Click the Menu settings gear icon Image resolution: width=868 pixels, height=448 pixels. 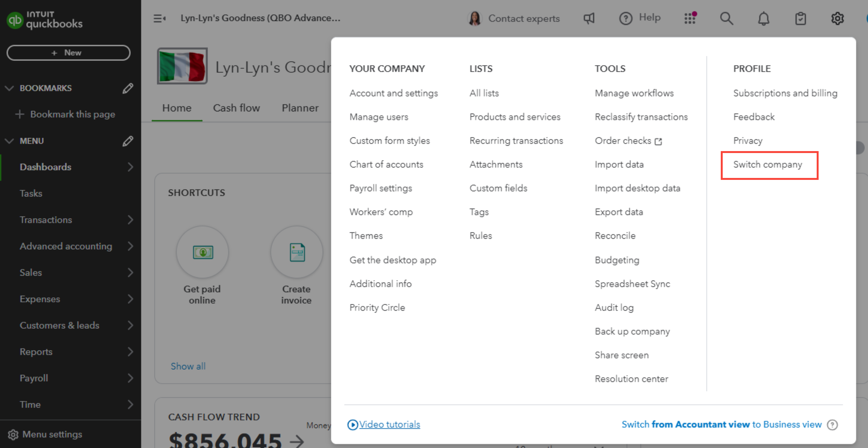(13, 435)
